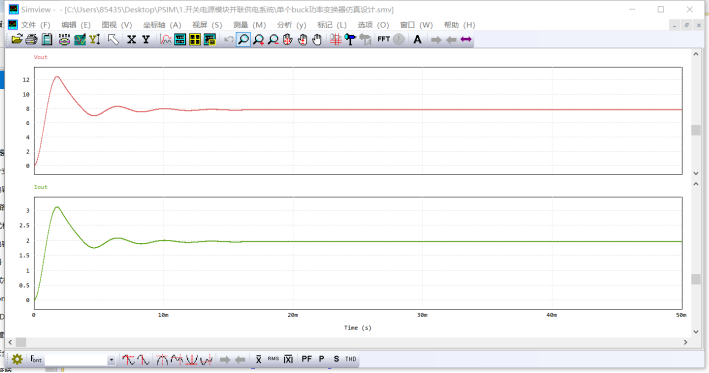Click the Iout plot scroll up arrow
The height and width of the screenshot is (373, 709).
[x=696, y=184]
